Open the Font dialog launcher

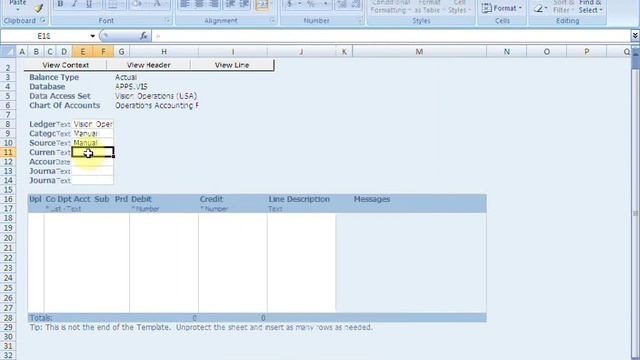coord(167,20)
